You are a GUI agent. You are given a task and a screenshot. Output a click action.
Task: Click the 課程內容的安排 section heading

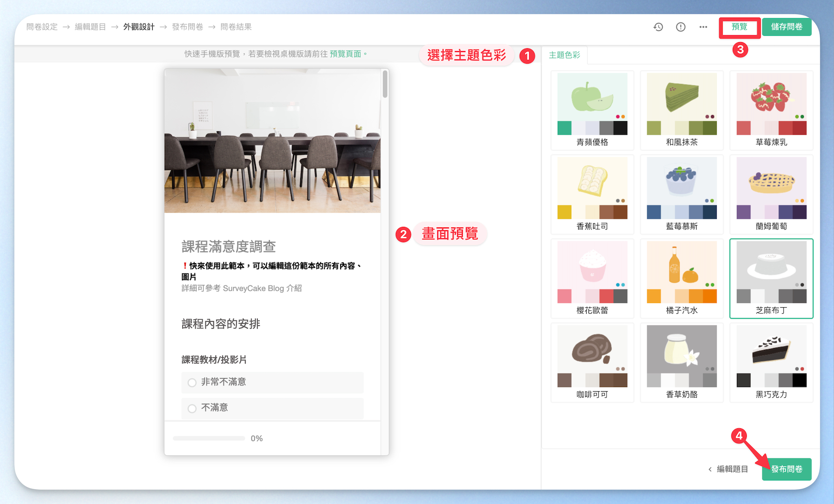tap(221, 323)
